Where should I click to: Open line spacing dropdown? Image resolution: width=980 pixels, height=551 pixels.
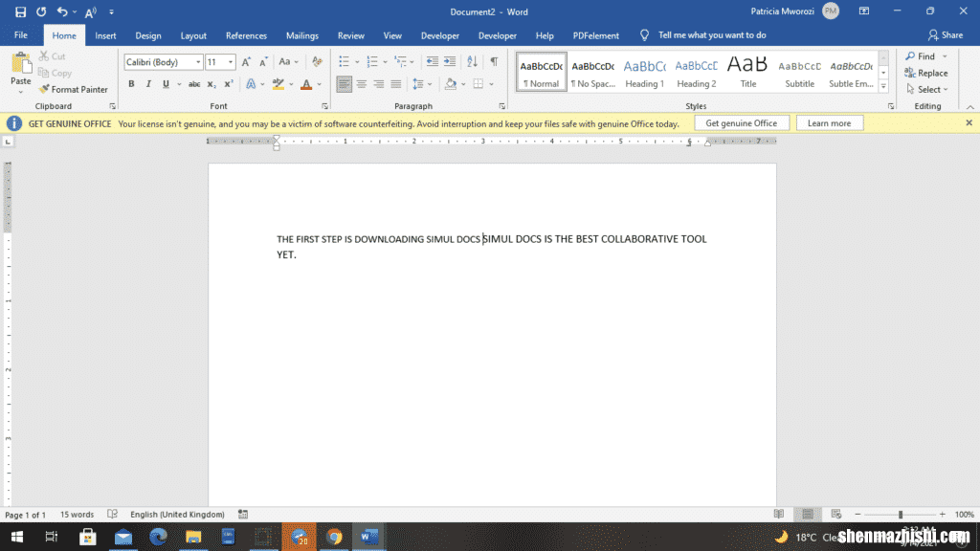(430, 84)
